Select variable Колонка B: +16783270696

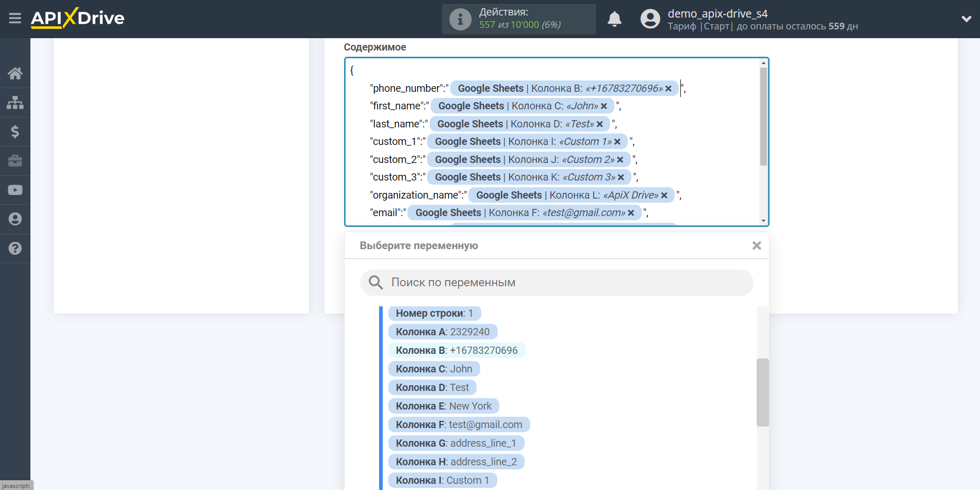[456, 350]
